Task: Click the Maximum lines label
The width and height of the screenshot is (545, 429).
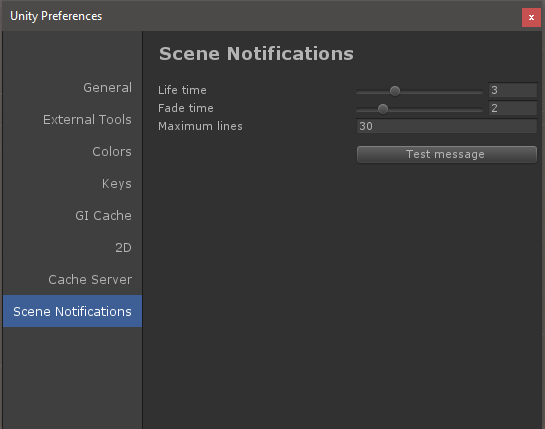Action: click(200, 126)
